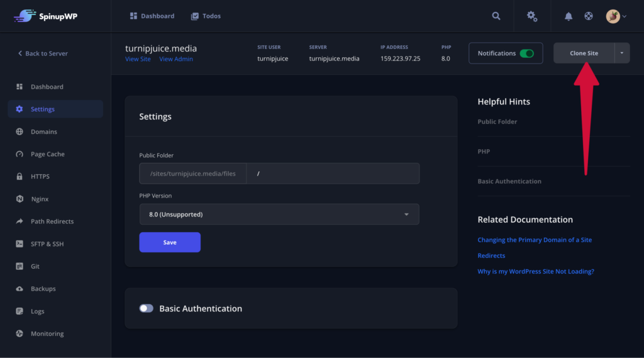Click the SFTP & SSH terminal icon

[x=19, y=243]
